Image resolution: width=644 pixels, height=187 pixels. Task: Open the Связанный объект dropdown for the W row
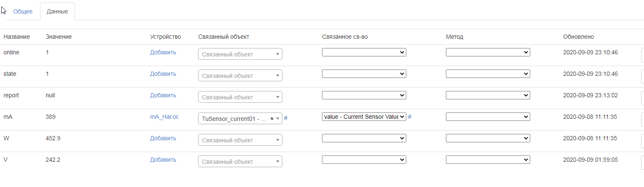pos(240,140)
